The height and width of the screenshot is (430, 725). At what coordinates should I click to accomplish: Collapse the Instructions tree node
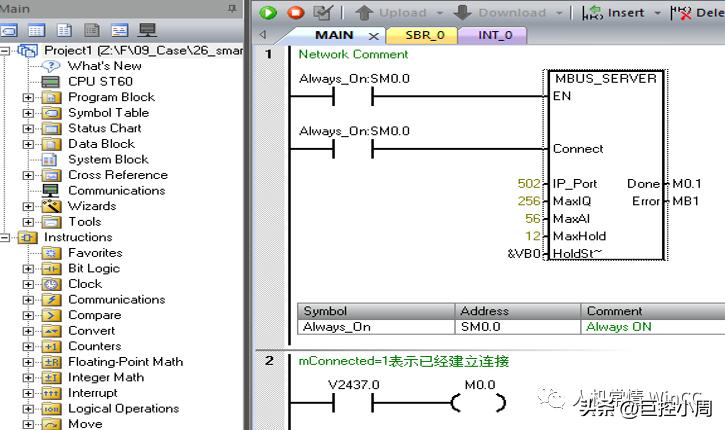click(x=6, y=237)
